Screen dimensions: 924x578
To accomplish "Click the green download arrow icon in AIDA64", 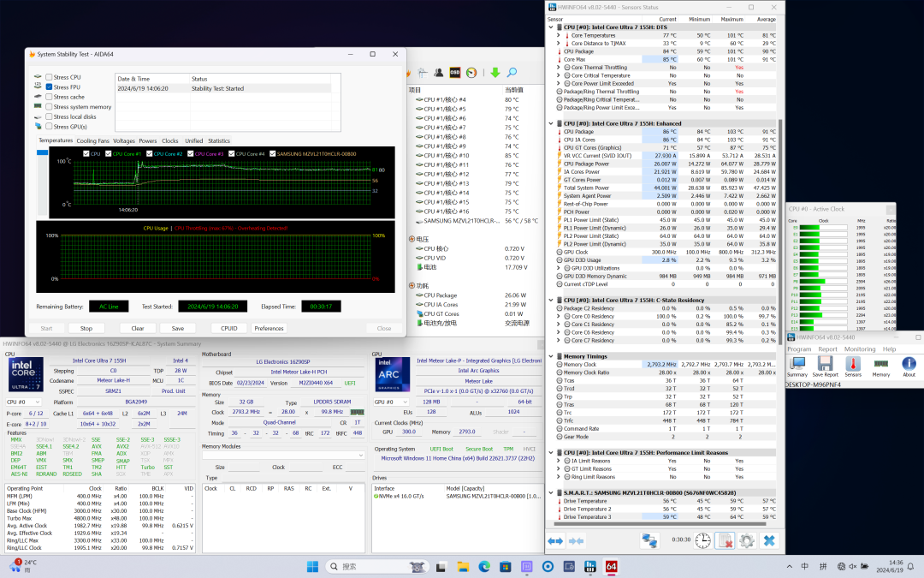I will coord(495,73).
